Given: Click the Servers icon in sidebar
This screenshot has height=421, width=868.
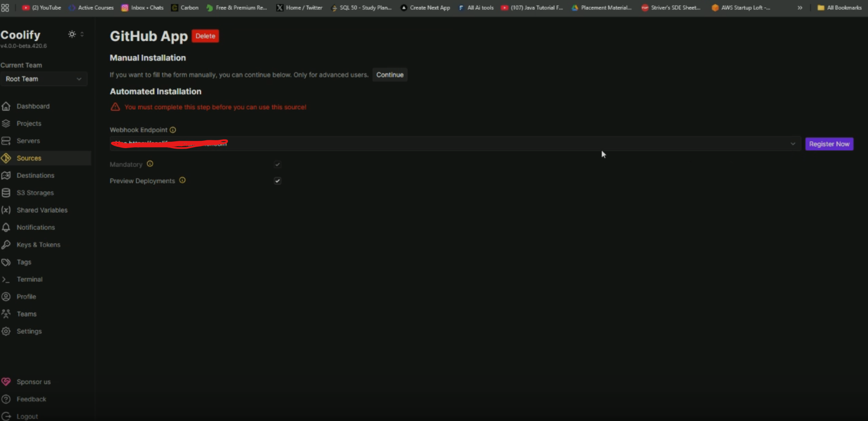Looking at the screenshot, I should click(x=6, y=141).
